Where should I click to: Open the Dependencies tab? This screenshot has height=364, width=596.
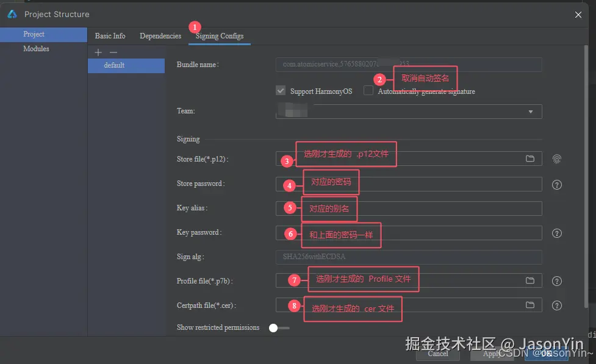160,35
